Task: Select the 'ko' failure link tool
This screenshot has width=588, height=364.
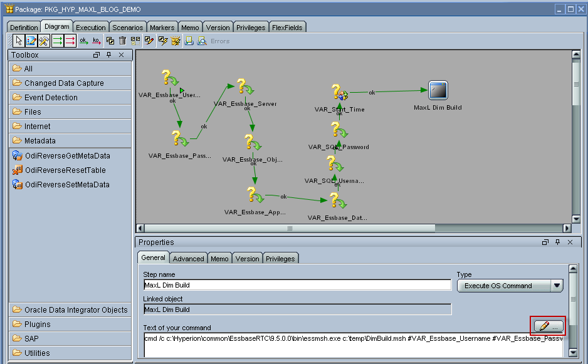Action: click(97, 41)
